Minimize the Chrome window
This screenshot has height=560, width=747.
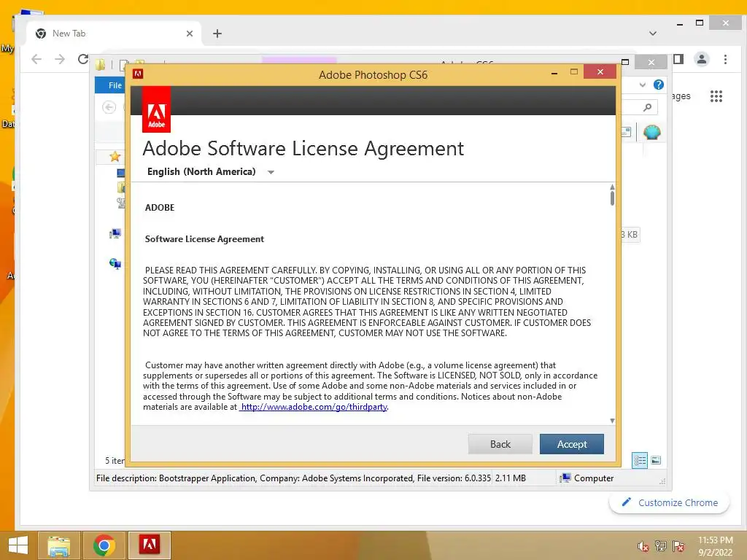click(x=680, y=23)
